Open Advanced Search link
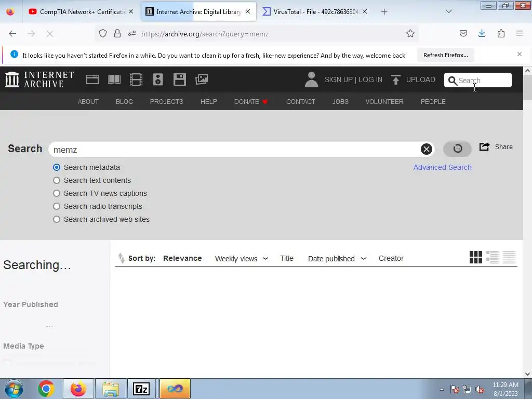This screenshot has height=399, width=532. [443, 167]
